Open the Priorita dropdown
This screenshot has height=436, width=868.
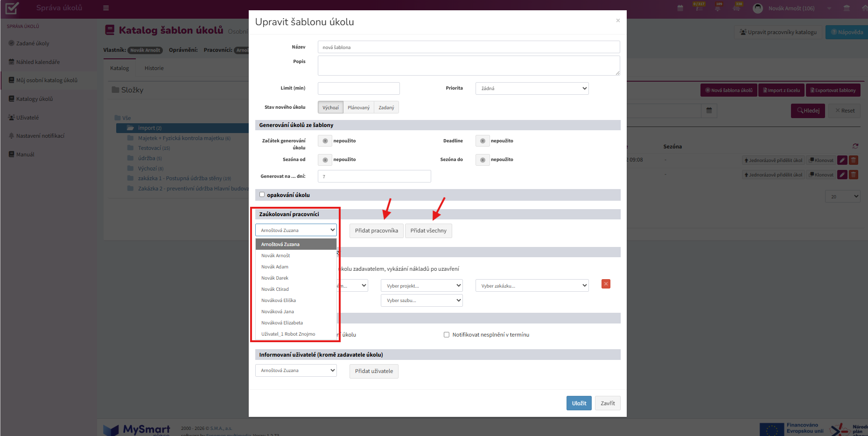coord(532,88)
